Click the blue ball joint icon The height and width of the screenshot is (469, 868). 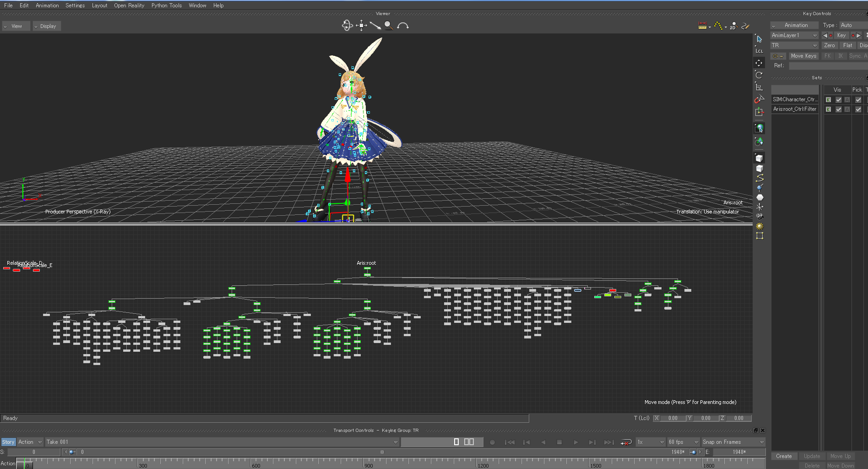click(x=759, y=187)
